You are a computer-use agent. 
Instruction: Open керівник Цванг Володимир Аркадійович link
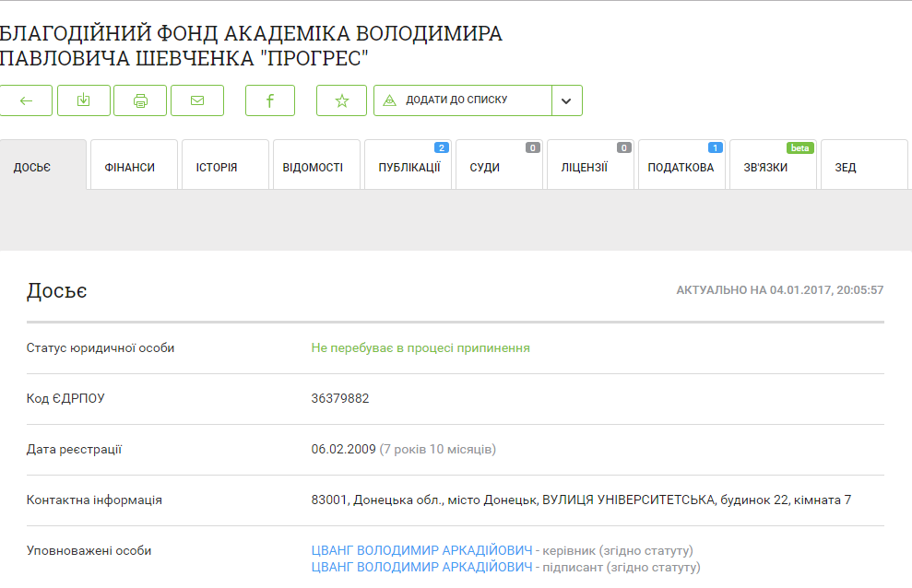click(x=421, y=550)
